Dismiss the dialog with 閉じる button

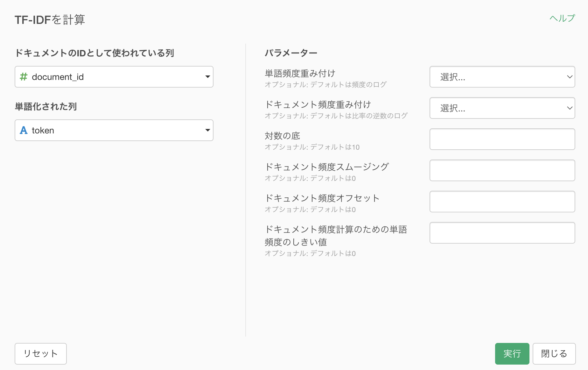point(554,353)
